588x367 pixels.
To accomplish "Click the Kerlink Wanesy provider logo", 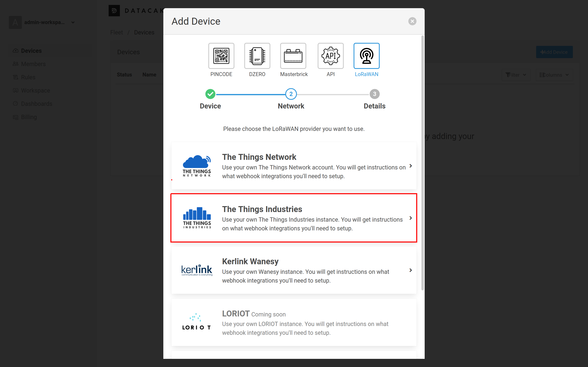I will [x=196, y=269].
